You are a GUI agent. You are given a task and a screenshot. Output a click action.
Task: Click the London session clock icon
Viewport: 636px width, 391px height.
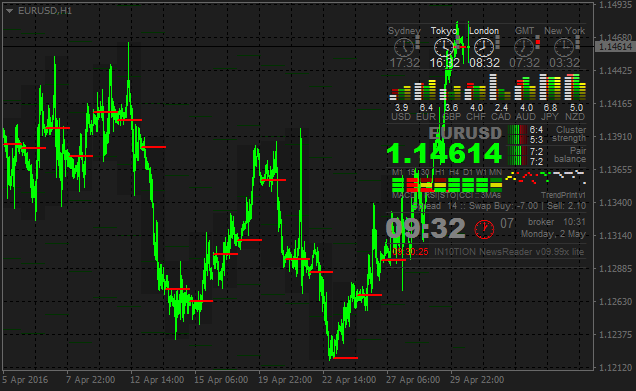[484, 47]
